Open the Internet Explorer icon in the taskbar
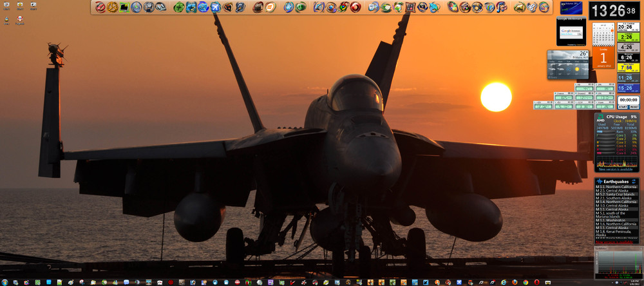The image size is (644, 286). click(502, 282)
